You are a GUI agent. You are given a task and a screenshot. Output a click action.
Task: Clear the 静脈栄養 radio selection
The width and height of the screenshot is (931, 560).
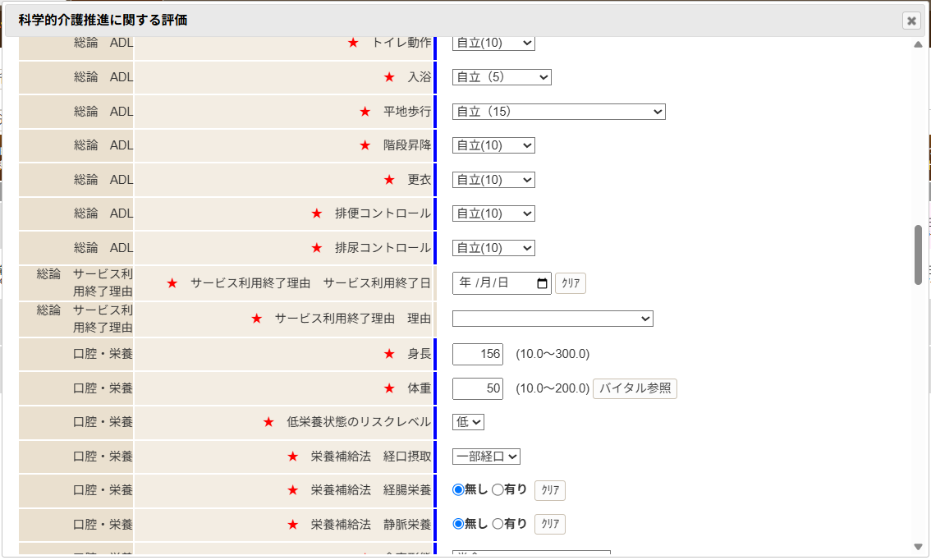(550, 524)
